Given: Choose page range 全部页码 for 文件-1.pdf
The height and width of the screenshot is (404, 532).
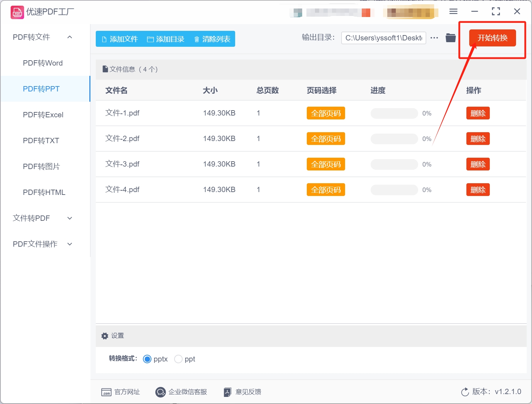Looking at the screenshot, I should pos(326,113).
